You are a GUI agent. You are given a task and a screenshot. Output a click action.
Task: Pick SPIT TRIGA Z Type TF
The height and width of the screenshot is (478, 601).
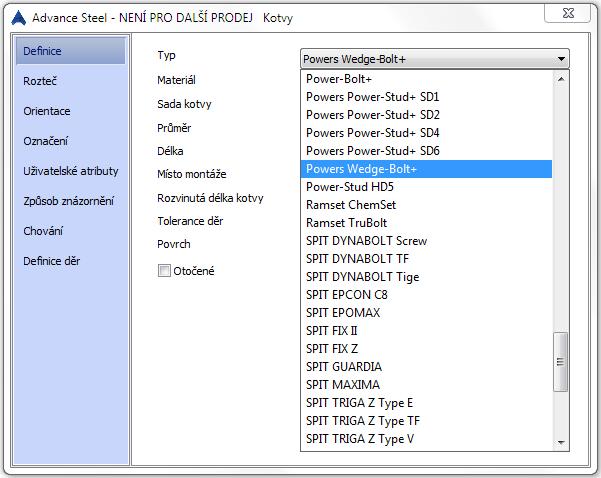[x=426, y=421]
